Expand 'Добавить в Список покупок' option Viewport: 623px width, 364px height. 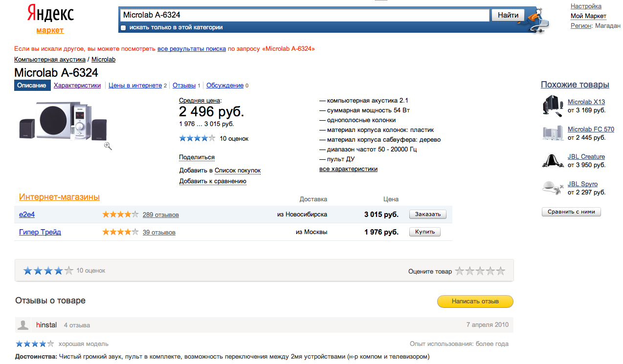coord(237,171)
